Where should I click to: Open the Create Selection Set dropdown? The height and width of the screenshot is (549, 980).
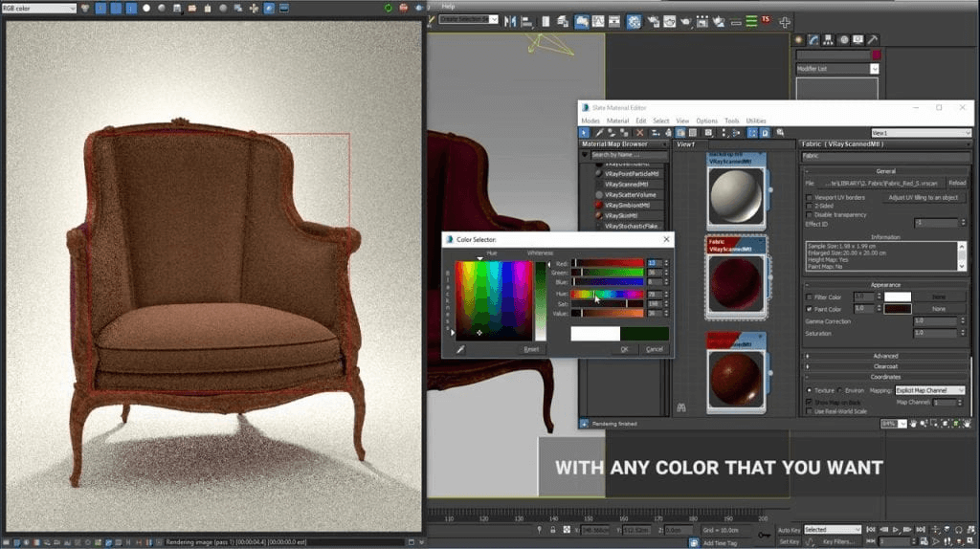pyautogui.click(x=468, y=19)
